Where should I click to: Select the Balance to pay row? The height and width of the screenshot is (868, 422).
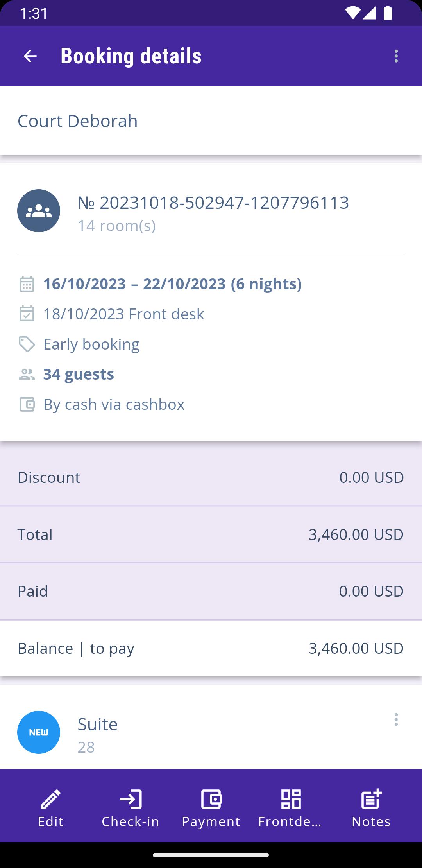pos(211,648)
